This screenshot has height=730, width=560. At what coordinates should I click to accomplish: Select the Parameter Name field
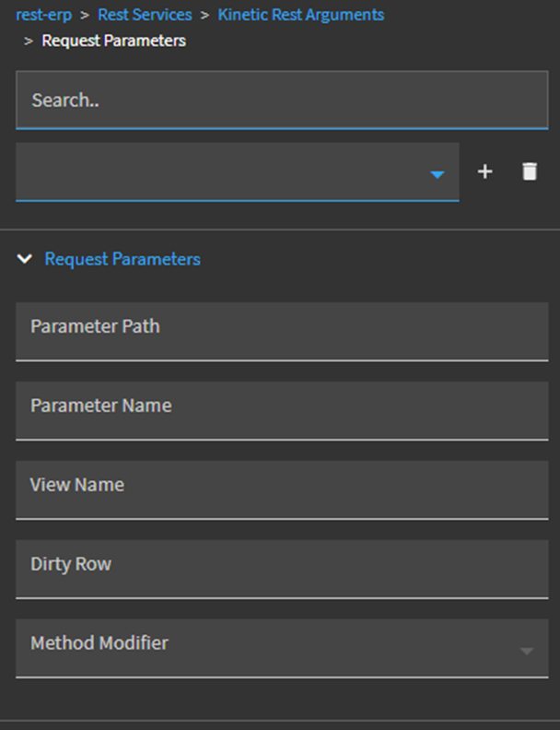281,410
